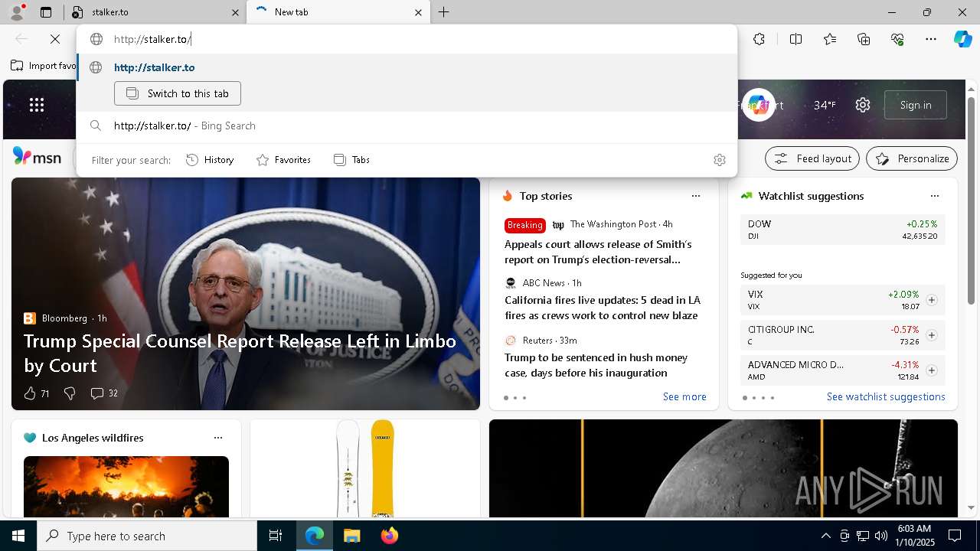
Task: Filter suggestions by History
Action: [210, 160]
